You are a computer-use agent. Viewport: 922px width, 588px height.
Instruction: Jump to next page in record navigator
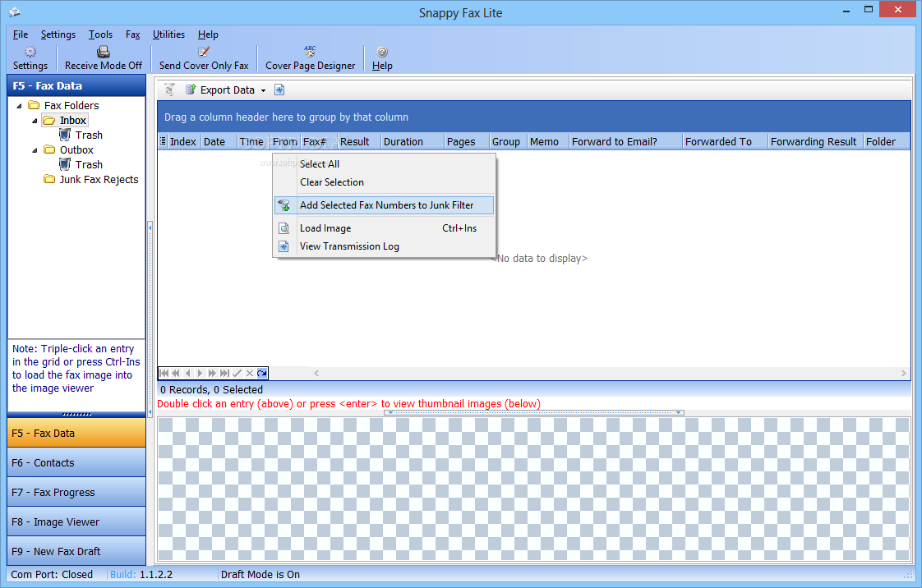point(212,373)
